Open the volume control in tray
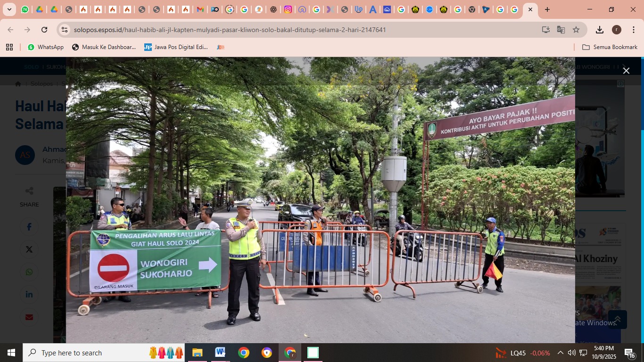644x362 pixels. (571, 353)
